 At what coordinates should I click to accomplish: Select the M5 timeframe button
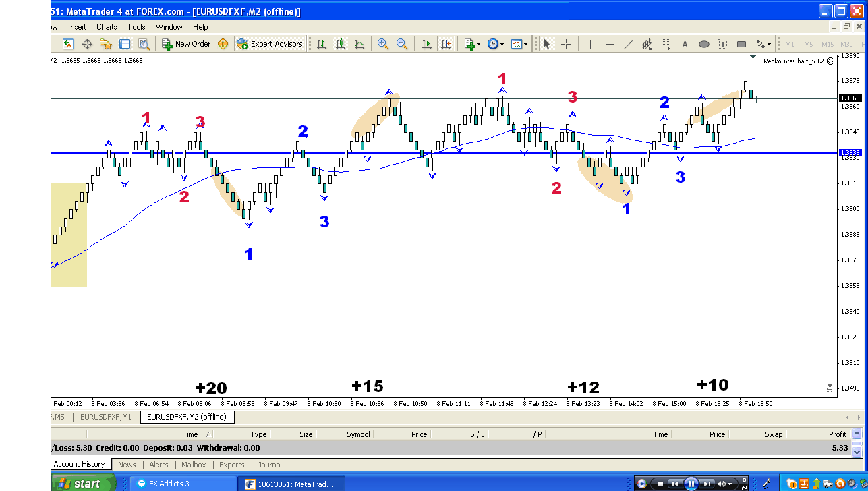[x=808, y=44]
